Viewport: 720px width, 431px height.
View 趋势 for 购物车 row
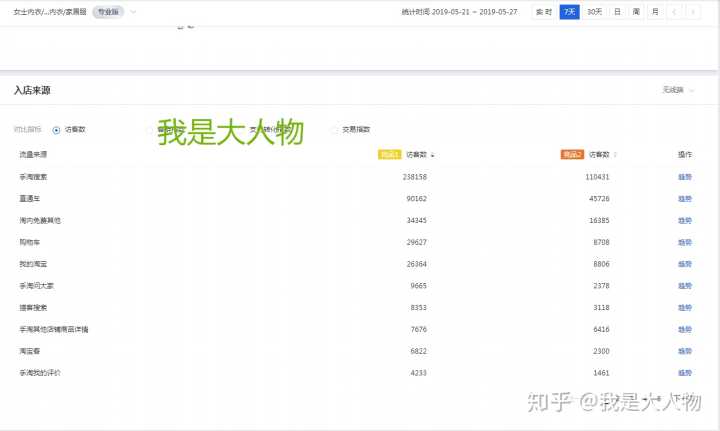(685, 242)
